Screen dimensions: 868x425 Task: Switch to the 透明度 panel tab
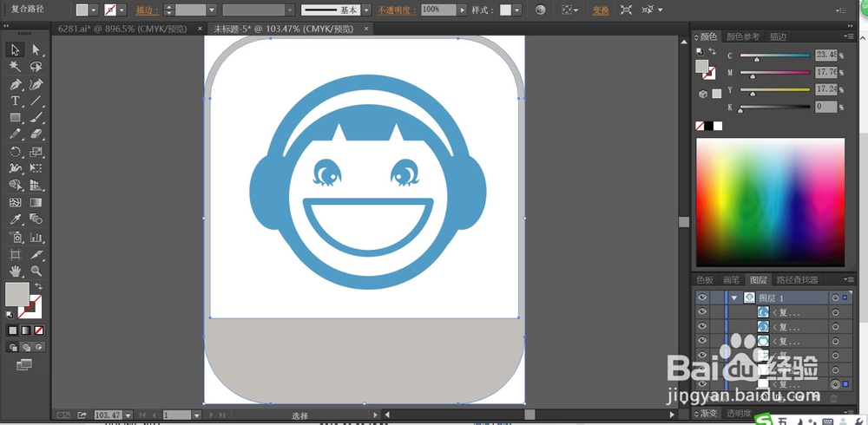[739, 414]
